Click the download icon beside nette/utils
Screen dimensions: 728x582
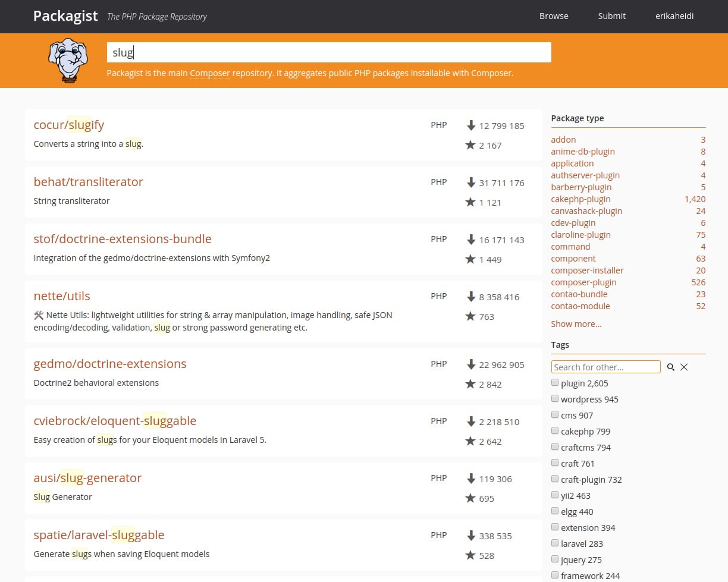[x=472, y=297]
